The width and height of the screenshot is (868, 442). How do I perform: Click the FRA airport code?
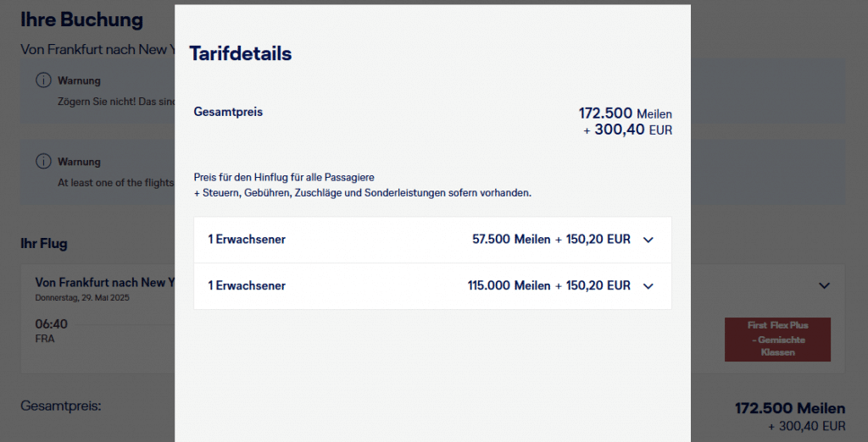pyautogui.click(x=45, y=338)
